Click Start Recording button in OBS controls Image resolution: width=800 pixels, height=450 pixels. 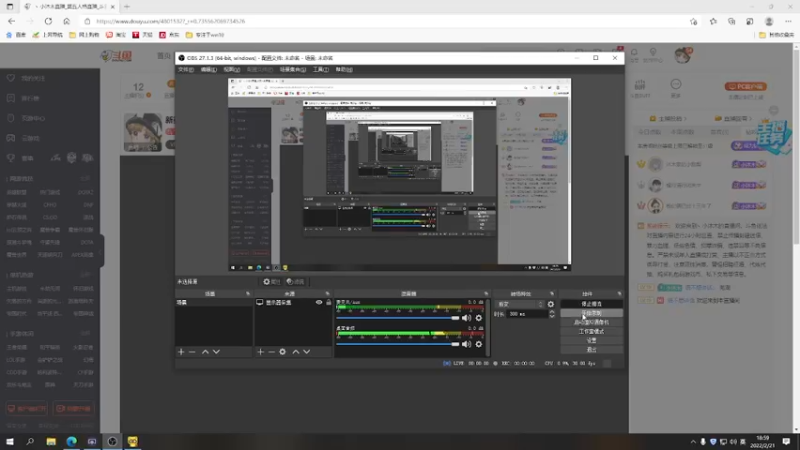tap(591, 313)
